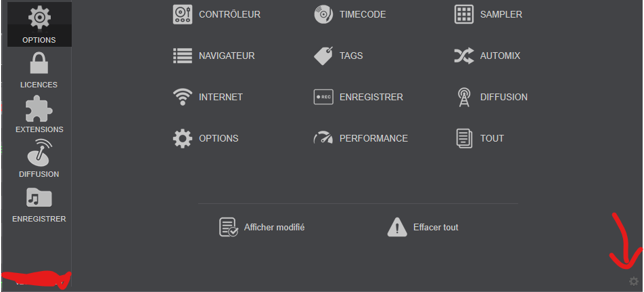Open the Enregistrer folder sidebar tab
Viewport: 644px width, 292px height.
click(x=39, y=205)
